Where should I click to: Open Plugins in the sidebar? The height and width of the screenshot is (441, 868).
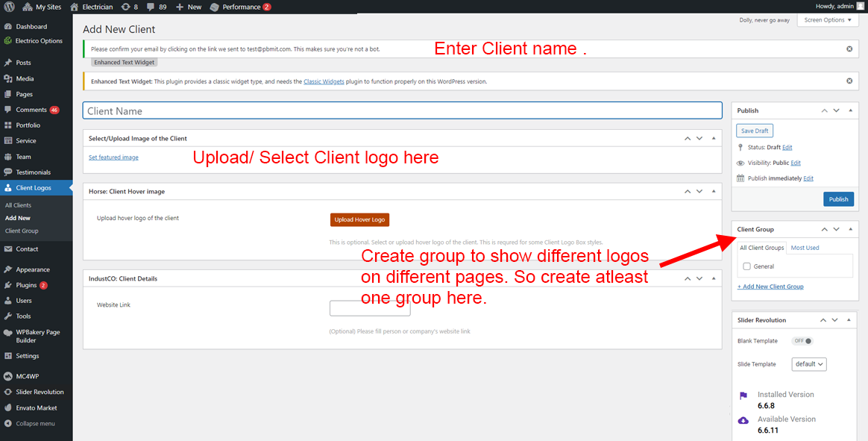coord(26,285)
